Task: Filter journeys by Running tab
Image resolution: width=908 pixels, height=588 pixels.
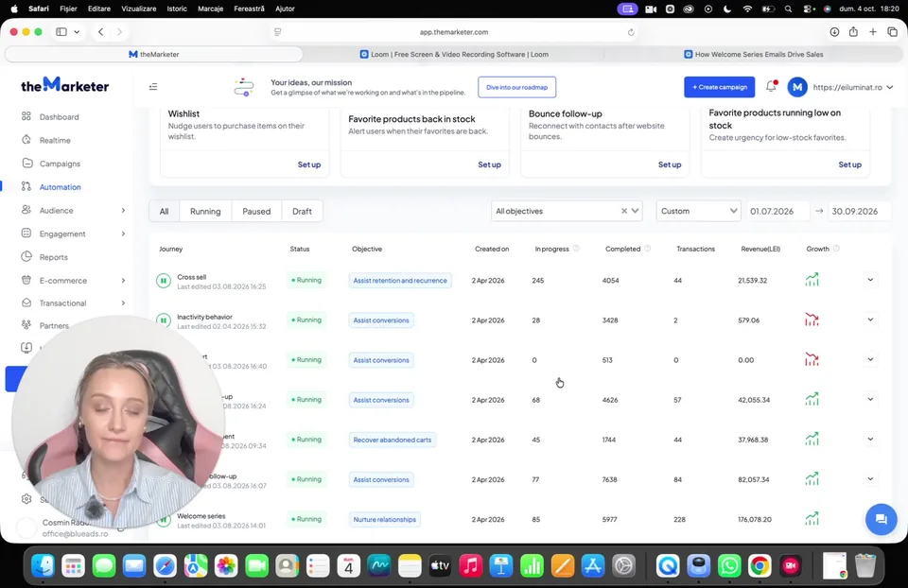Action: pyautogui.click(x=205, y=211)
